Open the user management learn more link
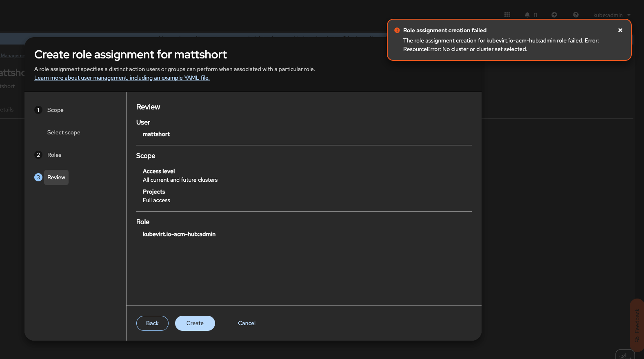Viewport: 644px width, 359px height. [x=122, y=78]
